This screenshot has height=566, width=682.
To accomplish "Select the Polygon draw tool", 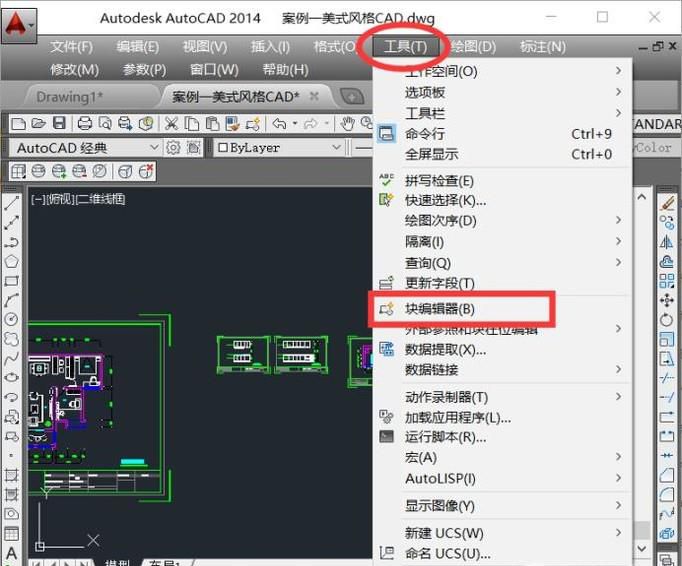I will click(12, 261).
